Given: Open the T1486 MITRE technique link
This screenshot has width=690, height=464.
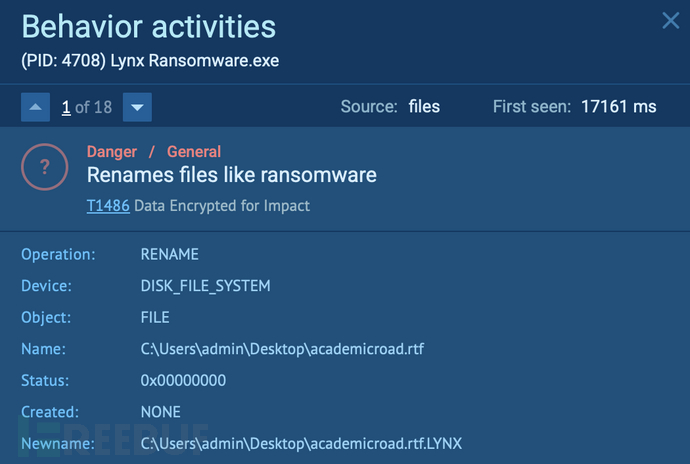Looking at the screenshot, I should [108, 206].
